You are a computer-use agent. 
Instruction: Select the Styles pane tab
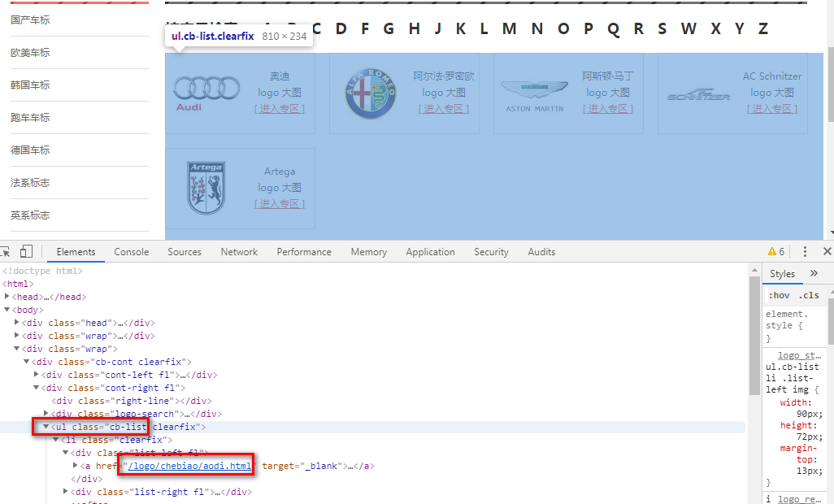(783, 273)
